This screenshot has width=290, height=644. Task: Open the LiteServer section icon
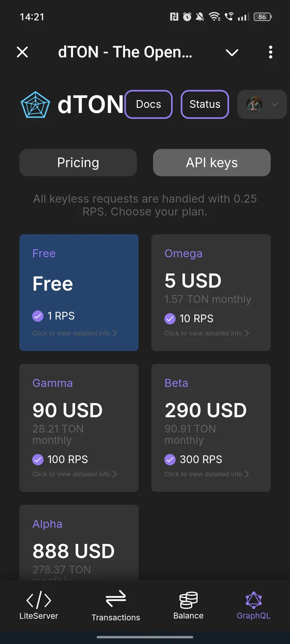(x=39, y=600)
